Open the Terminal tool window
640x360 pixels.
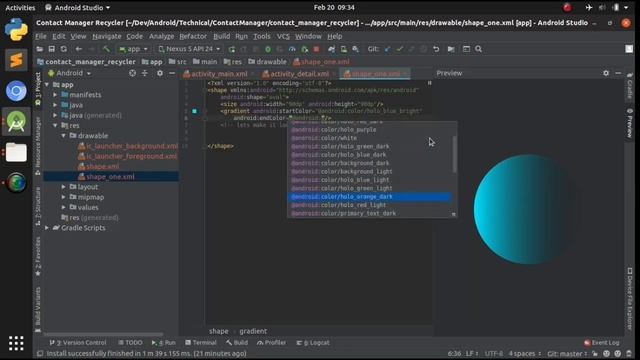click(200, 343)
